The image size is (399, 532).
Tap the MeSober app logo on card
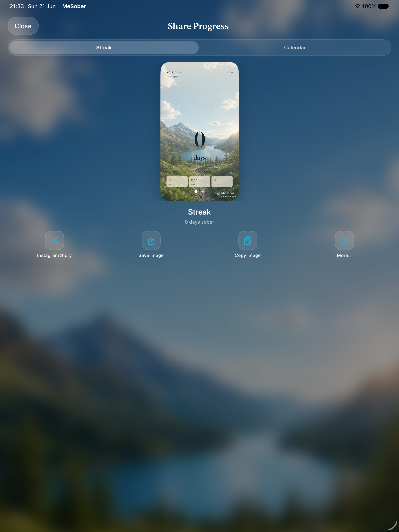(x=217, y=194)
